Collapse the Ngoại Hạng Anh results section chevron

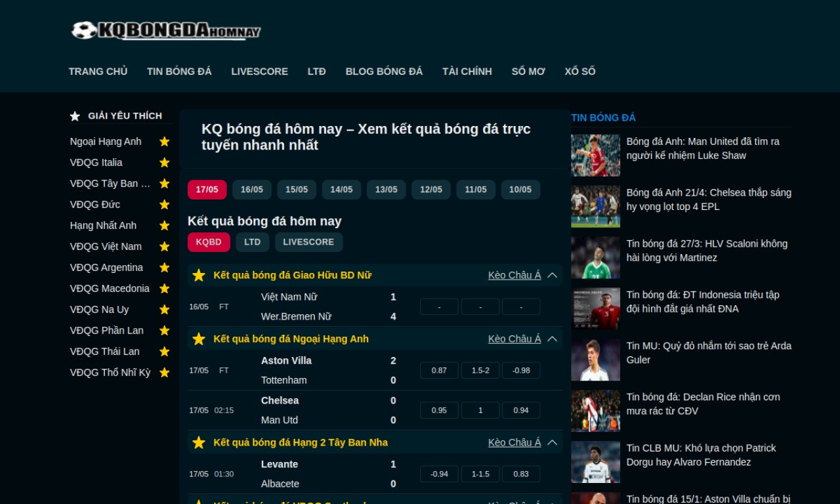point(552,339)
